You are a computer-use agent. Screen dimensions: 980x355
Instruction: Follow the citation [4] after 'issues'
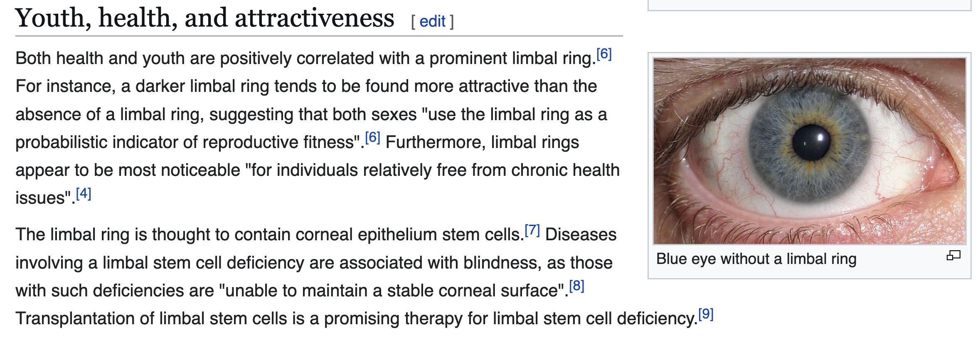pyautogui.click(x=84, y=193)
